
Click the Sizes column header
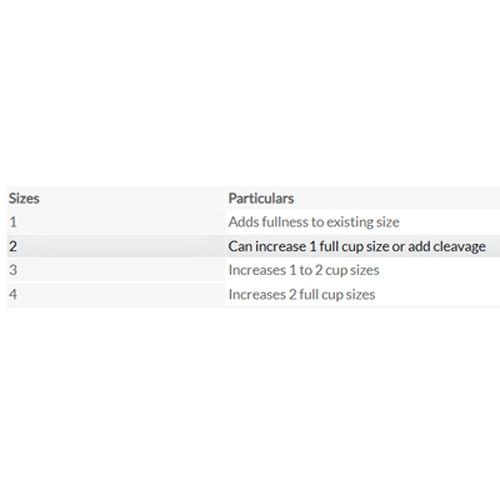(24, 198)
